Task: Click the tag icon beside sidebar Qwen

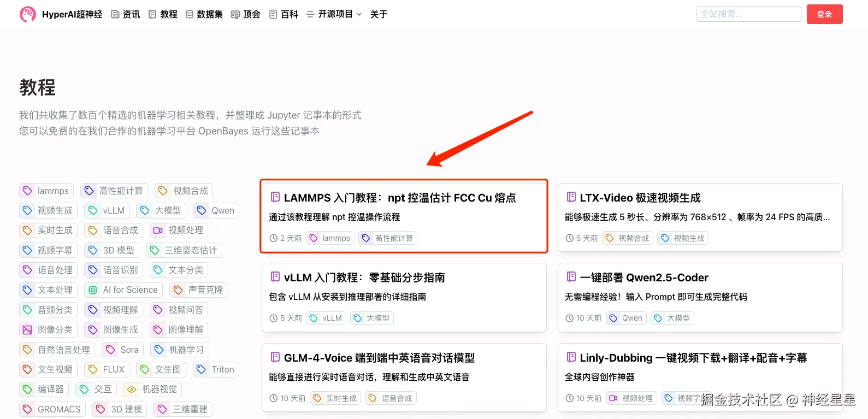Action: pyautogui.click(x=202, y=210)
